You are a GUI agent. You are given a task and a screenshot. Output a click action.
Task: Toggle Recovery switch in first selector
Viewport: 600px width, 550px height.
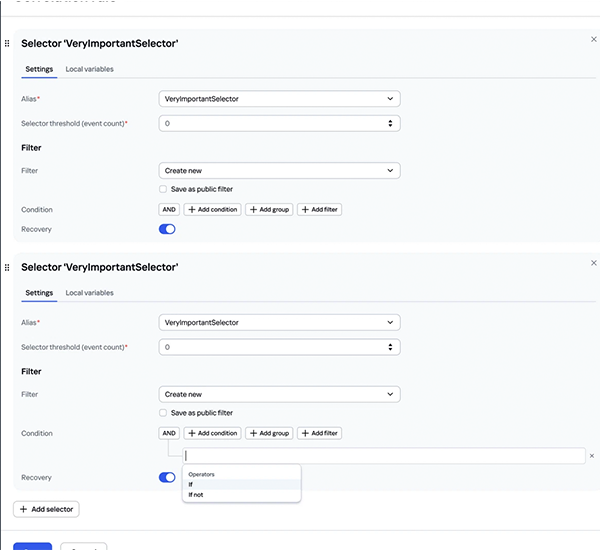167,229
